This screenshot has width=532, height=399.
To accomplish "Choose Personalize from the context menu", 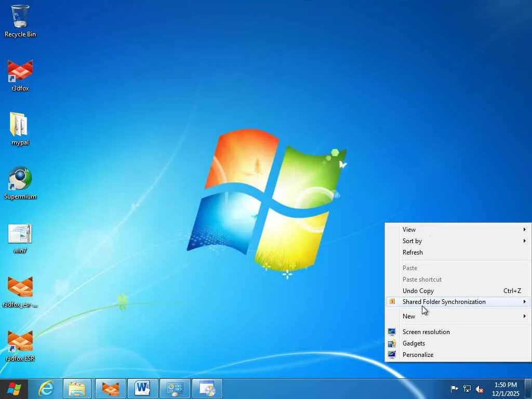I will click(458, 355).
